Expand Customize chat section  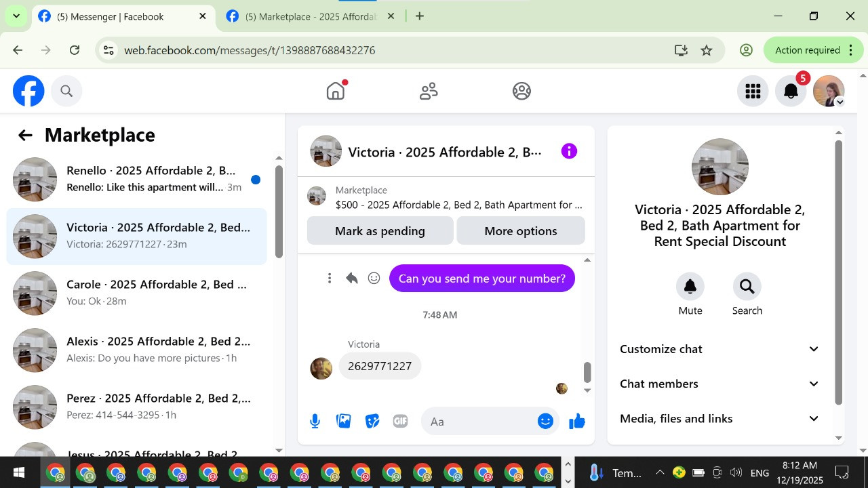(x=720, y=349)
